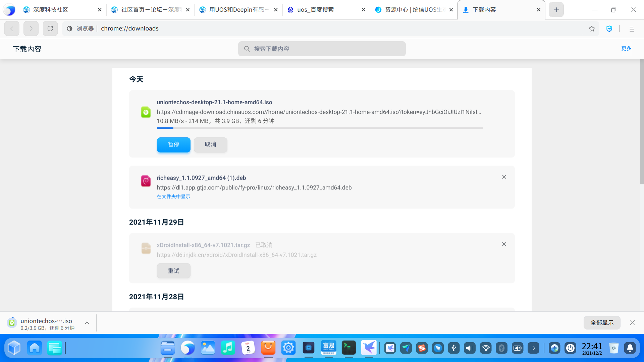This screenshot has height=362, width=644.
Task: Open the terminal from the dock
Action: (x=348, y=348)
